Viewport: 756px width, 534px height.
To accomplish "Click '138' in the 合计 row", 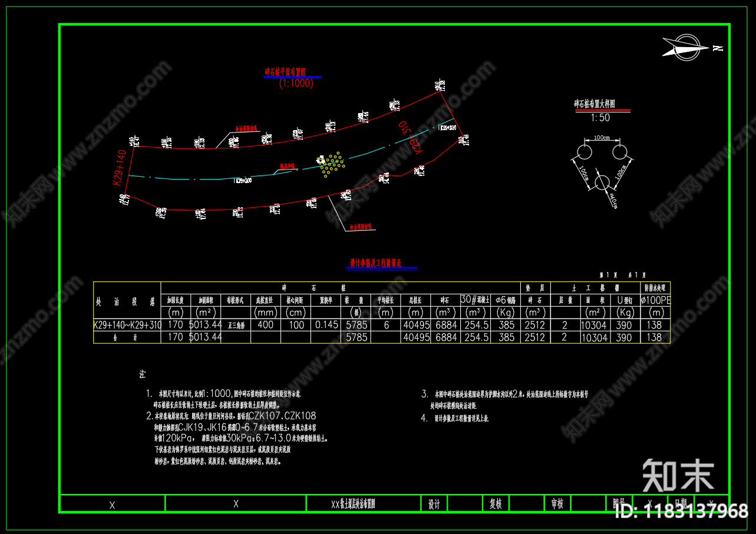I will [x=654, y=337].
